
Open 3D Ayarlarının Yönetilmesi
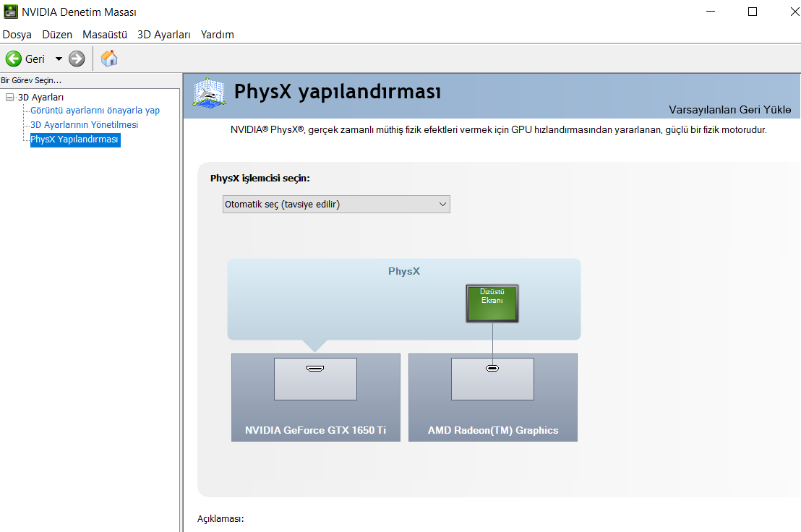(85, 124)
